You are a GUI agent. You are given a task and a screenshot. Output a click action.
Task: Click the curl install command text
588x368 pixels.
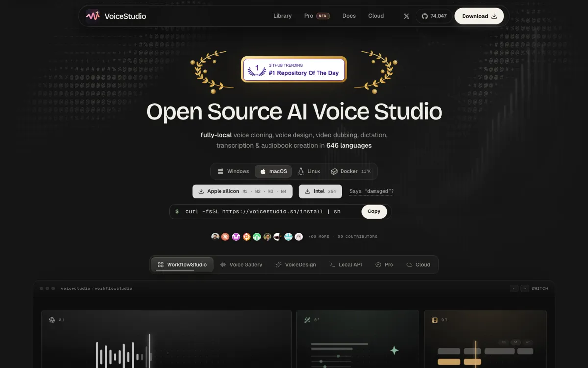pyautogui.click(x=263, y=211)
